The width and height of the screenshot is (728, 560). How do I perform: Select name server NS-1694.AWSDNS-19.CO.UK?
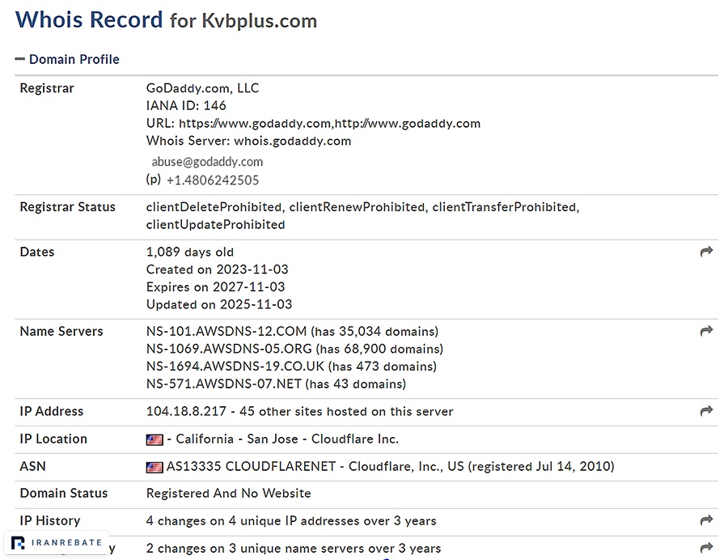(235, 367)
